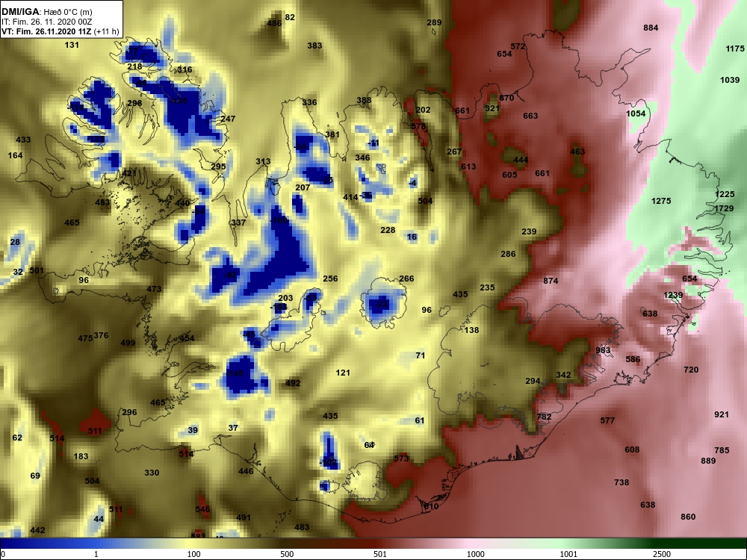Click the map value 164
This screenshot has width=747, height=560.
click(15, 155)
